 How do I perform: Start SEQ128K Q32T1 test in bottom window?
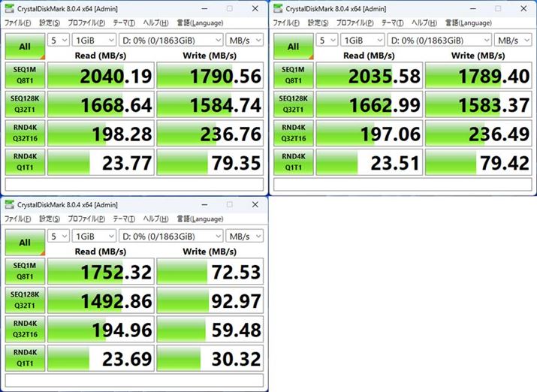tap(25, 300)
